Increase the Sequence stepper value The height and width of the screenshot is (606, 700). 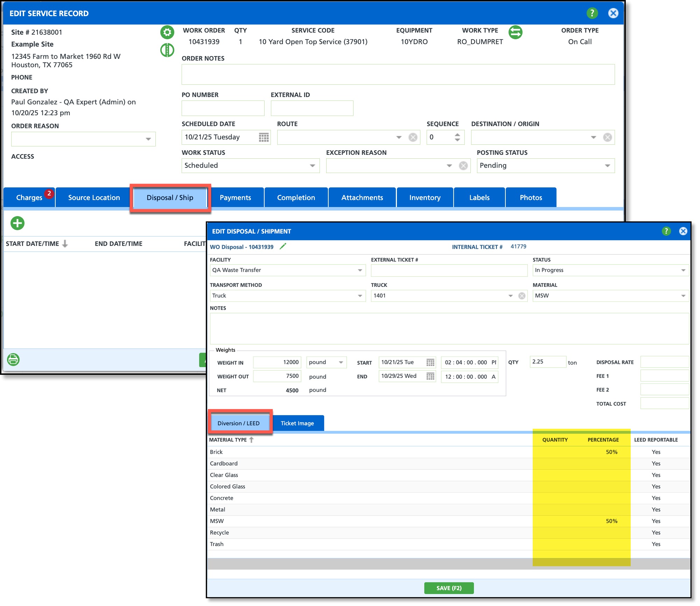(x=457, y=135)
